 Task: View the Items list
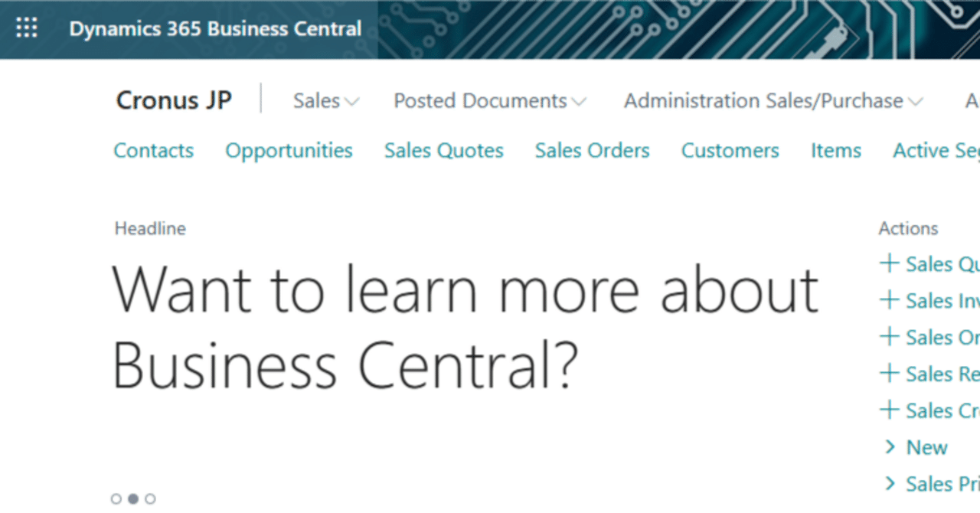click(835, 150)
